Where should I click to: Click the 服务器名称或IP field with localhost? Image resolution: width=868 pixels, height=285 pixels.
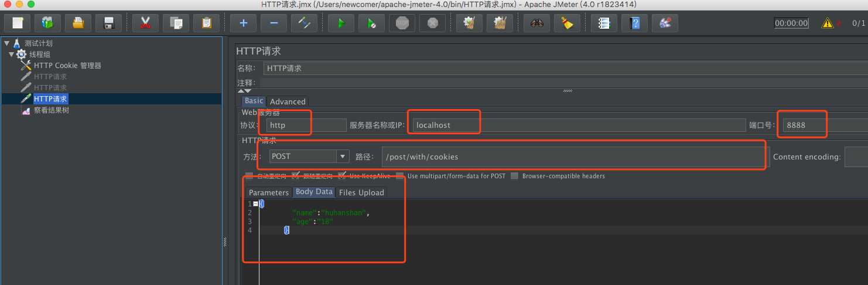(579, 125)
